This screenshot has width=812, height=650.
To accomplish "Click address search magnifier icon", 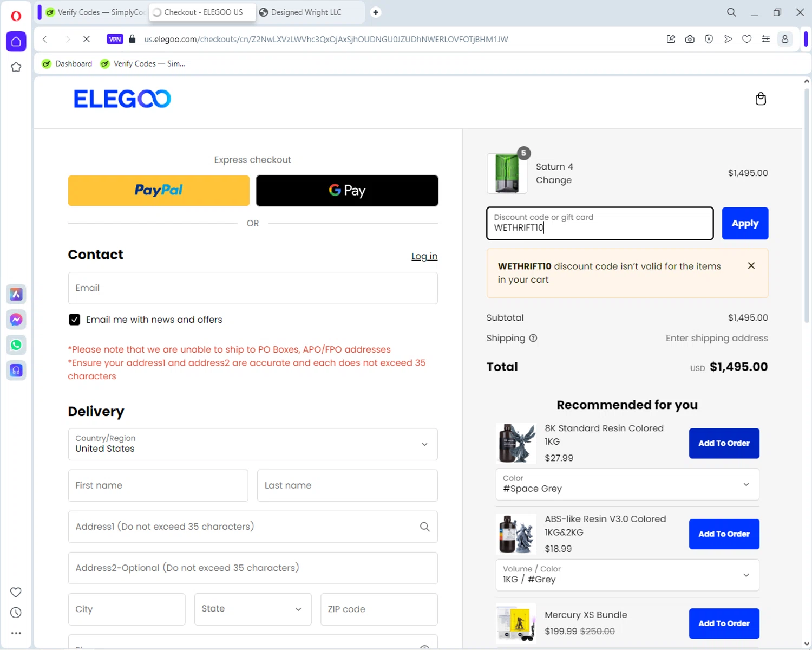I will [425, 526].
